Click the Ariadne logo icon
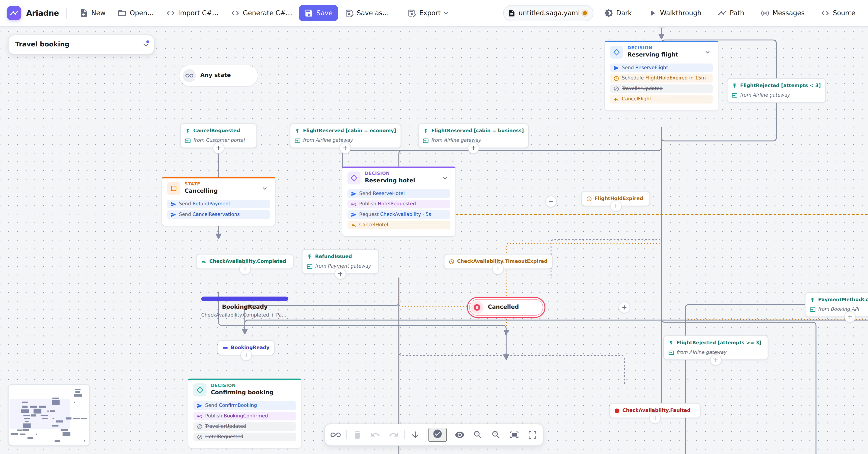Image resolution: width=868 pixels, height=454 pixels. coord(14,13)
